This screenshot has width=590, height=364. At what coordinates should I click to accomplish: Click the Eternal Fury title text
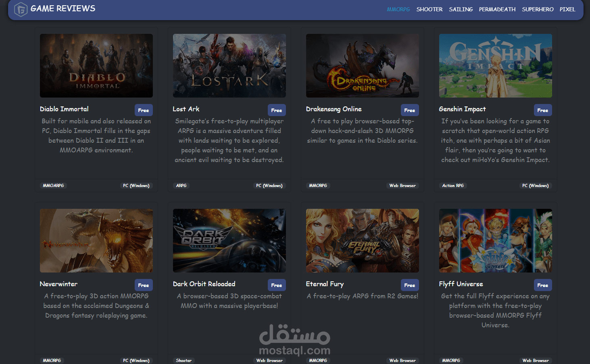[x=325, y=284]
